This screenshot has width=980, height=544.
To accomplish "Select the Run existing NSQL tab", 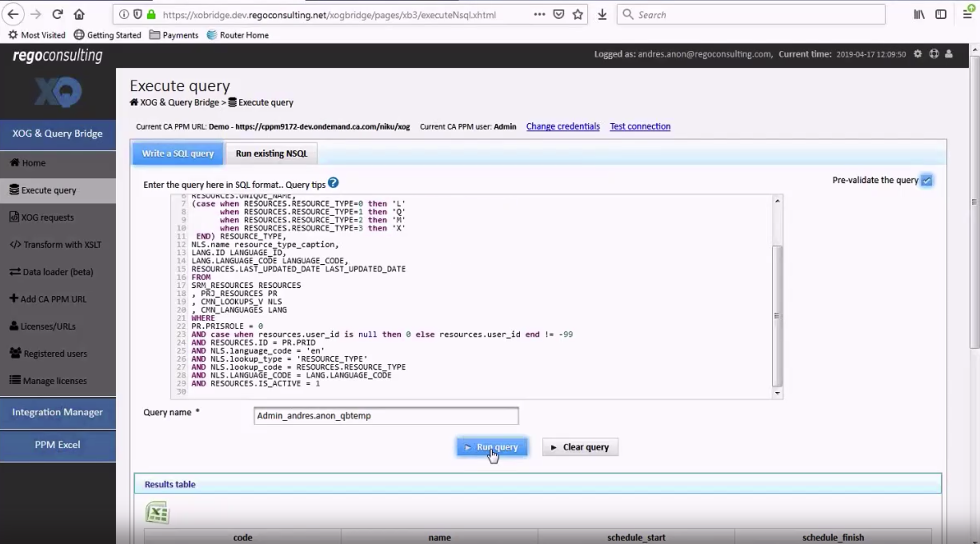I will pos(271,153).
